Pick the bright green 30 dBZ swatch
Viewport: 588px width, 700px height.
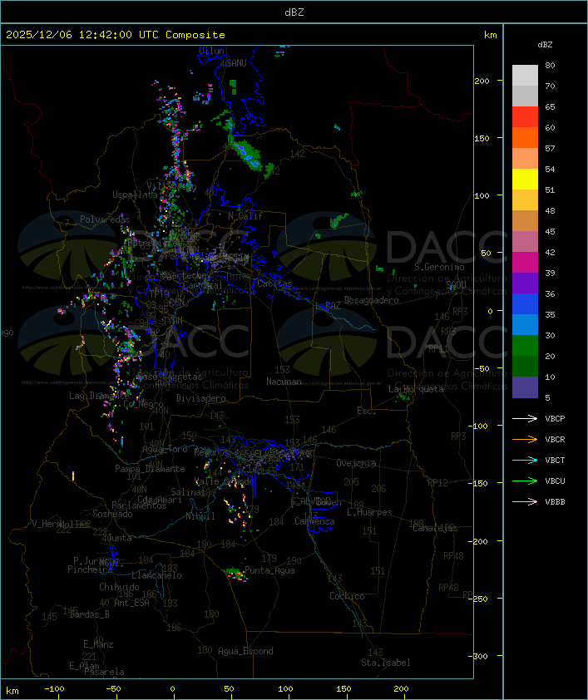(525, 346)
